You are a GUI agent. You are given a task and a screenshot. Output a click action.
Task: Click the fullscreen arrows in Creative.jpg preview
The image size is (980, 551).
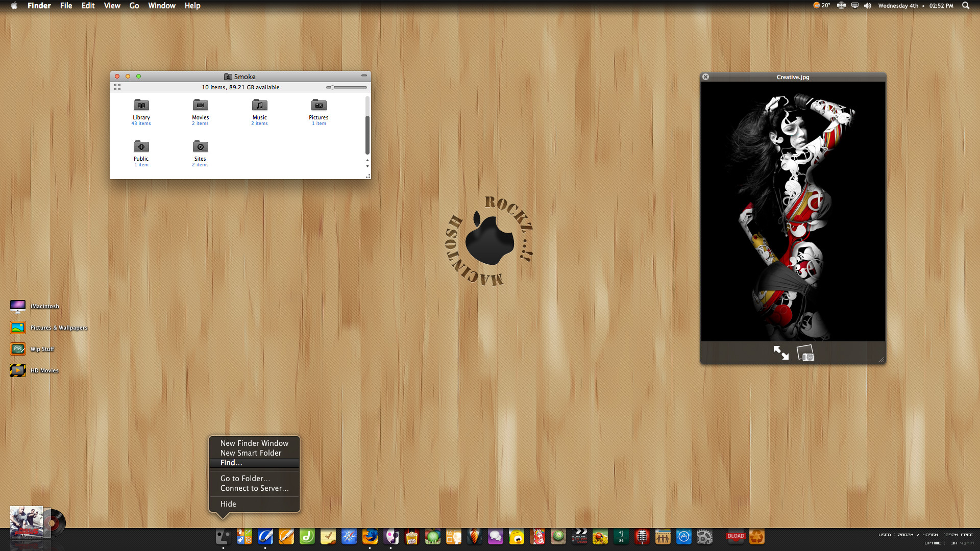point(781,353)
